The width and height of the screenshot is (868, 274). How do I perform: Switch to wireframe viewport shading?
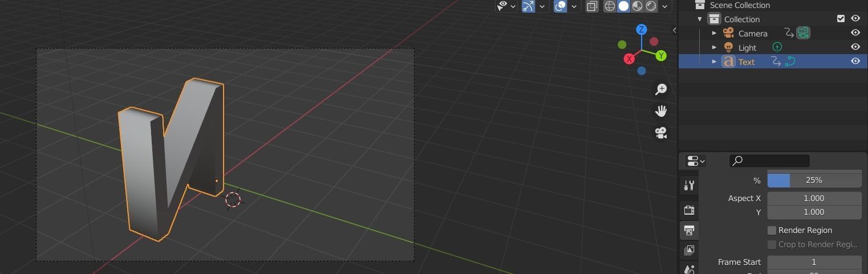pyautogui.click(x=610, y=6)
